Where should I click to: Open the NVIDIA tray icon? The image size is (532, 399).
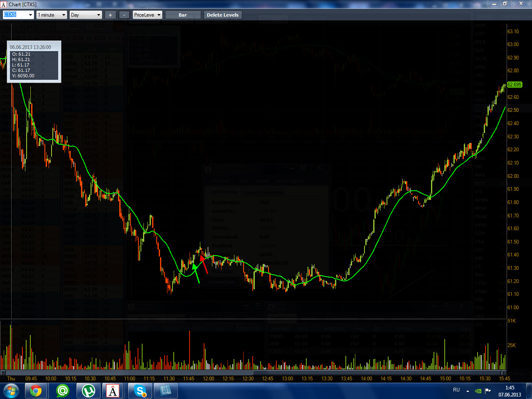478,391
